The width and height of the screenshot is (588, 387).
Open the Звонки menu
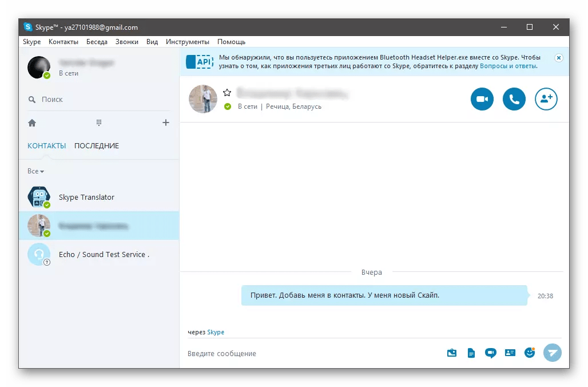point(127,42)
